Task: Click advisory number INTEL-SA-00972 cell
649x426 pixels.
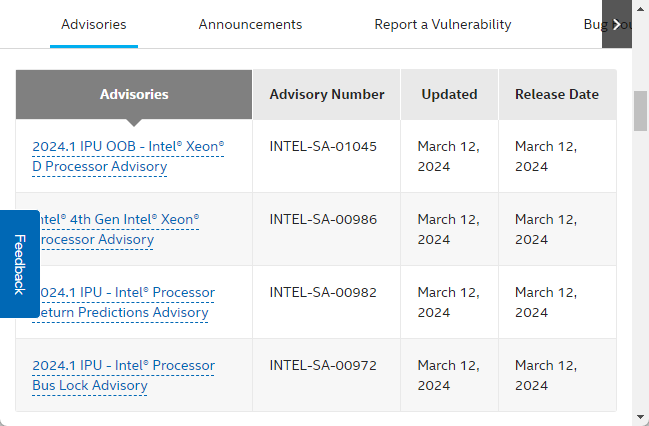Action: click(x=323, y=365)
